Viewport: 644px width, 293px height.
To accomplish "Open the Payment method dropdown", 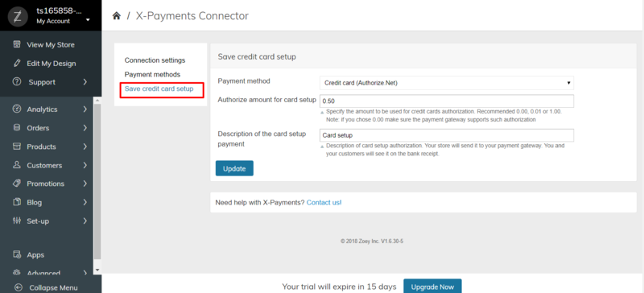I will 447,83.
